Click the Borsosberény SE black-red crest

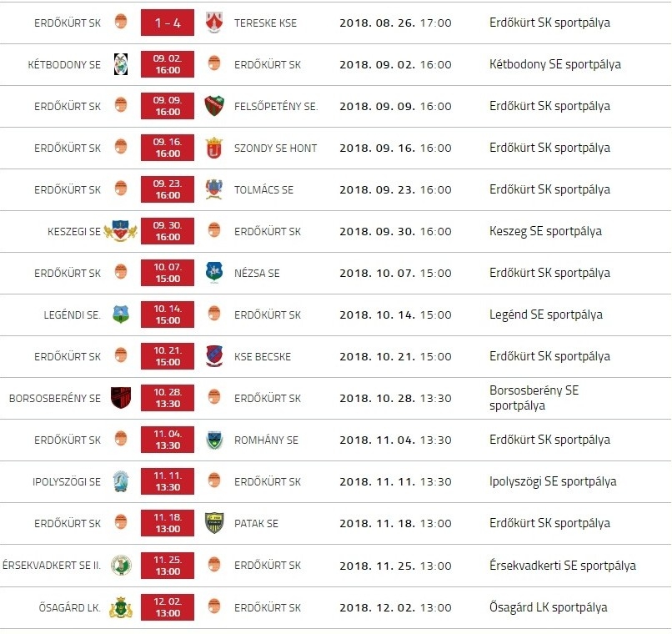[121, 398]
